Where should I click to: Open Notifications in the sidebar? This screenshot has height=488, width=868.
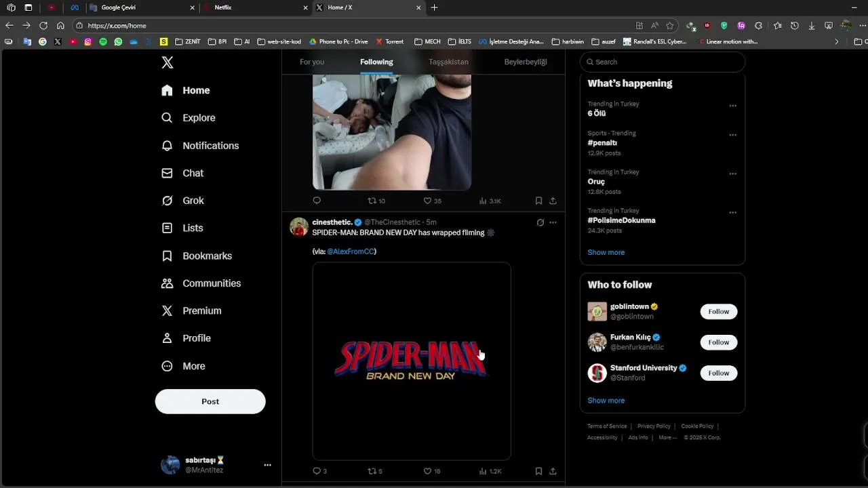tap(200, 146)
